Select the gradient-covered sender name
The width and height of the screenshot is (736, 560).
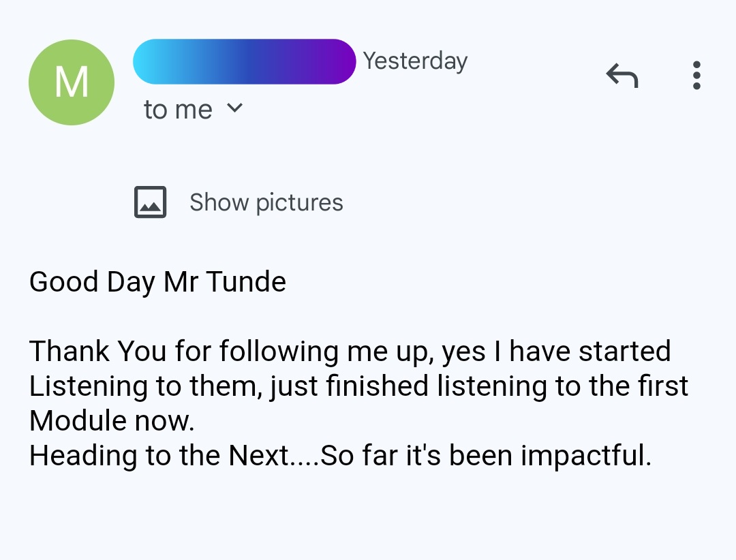tap(244, 61)
